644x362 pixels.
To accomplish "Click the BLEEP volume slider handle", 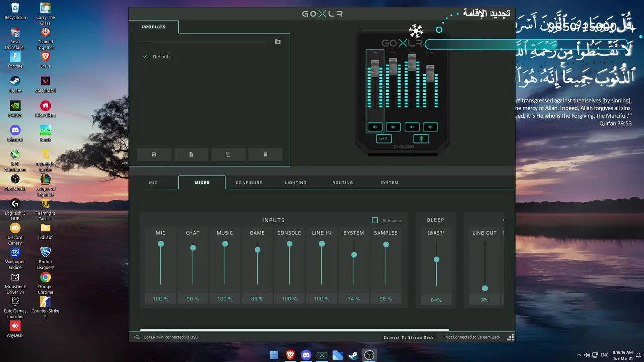I will point(436,259).
